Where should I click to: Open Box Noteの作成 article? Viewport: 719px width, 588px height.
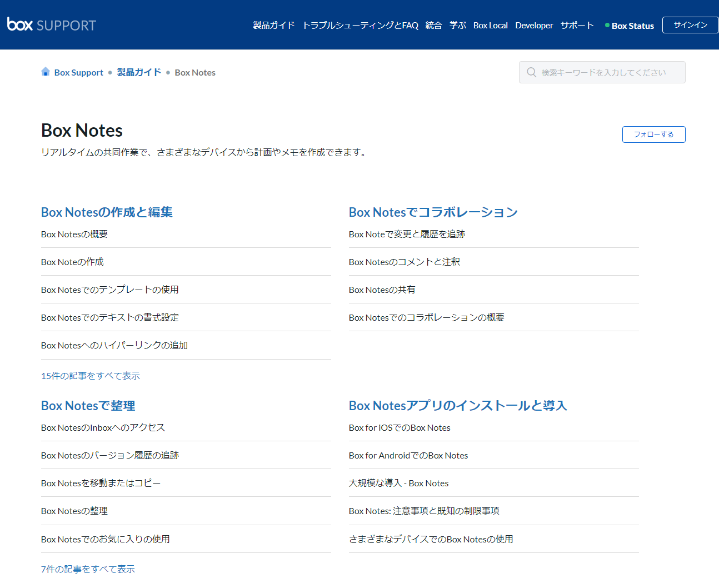[72, 262]
